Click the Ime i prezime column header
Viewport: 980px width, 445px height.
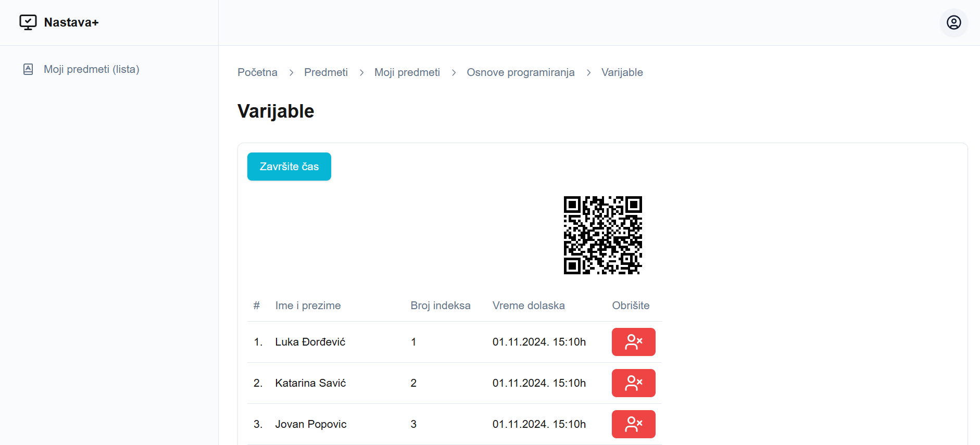tap(308, 306)
